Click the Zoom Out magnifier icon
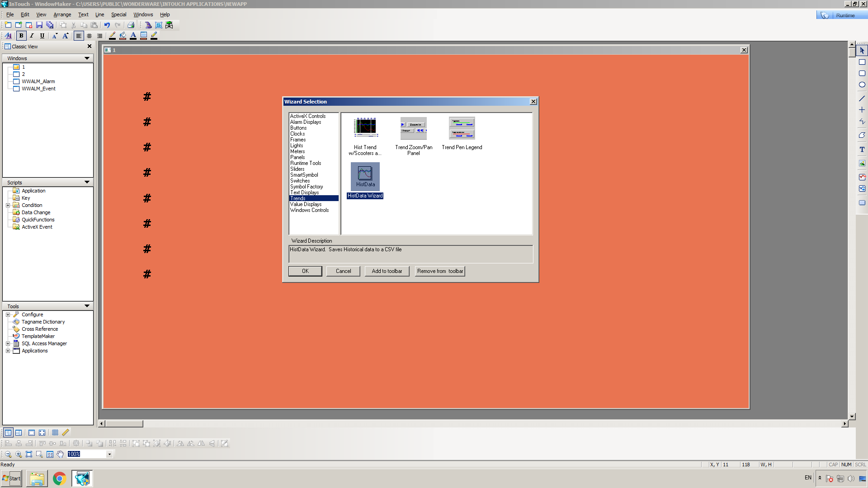 [8, 454]
